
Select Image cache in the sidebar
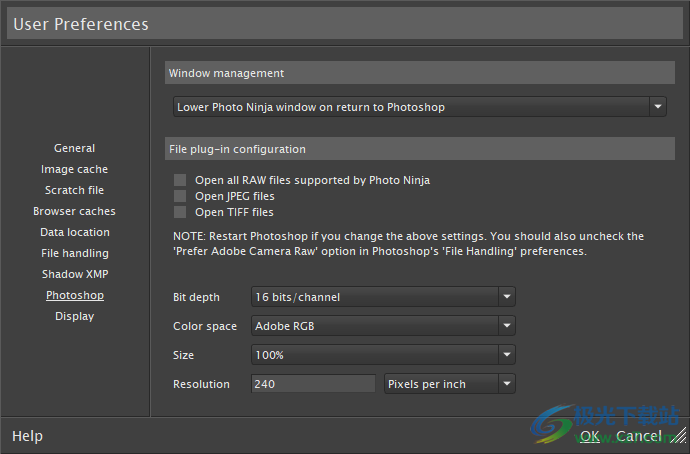click(x=74, y=169)
